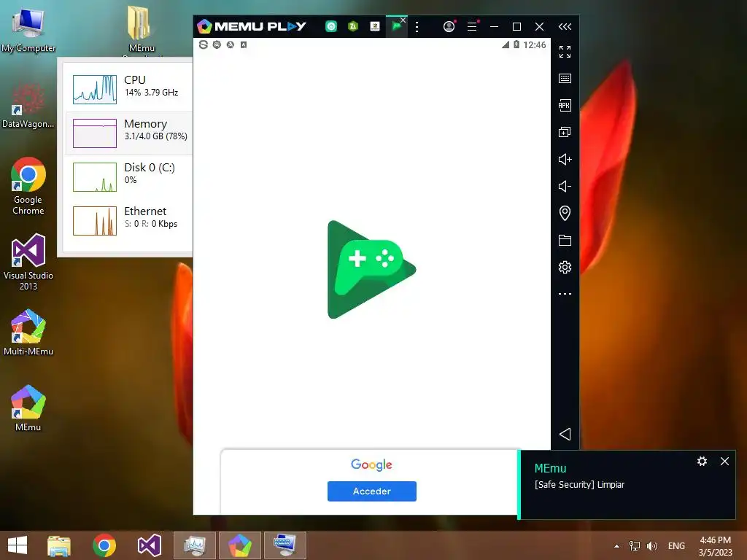Show more sidebar tools
This screenshot has width=747, height=560.
pyautogui.click(x=565, y=294)
